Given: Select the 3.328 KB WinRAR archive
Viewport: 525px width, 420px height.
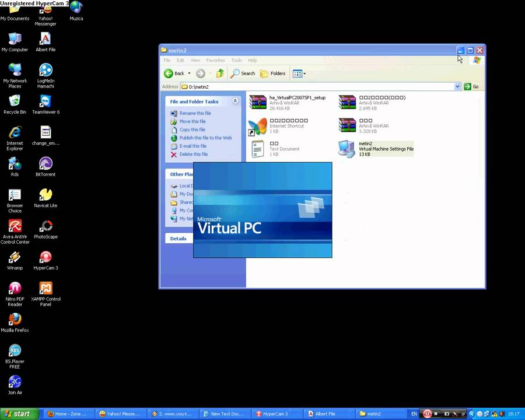Looking at the screenshot, I should (x=363, y=125).
